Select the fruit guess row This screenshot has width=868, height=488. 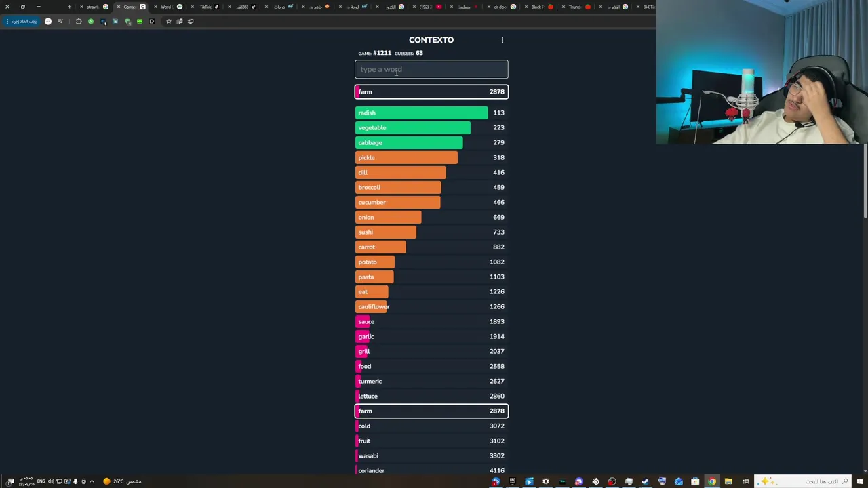(x=431, y=441)
